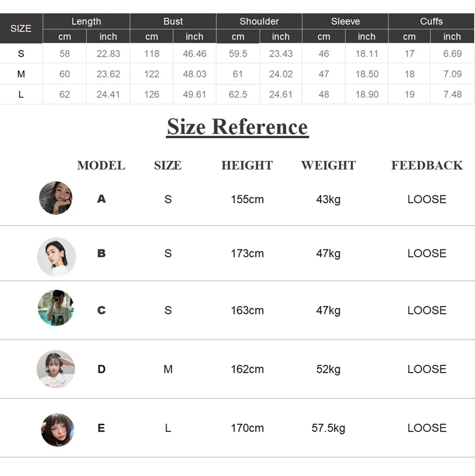Click Model E's avatar photo
475x476 pixels.
tap(57, 430)
